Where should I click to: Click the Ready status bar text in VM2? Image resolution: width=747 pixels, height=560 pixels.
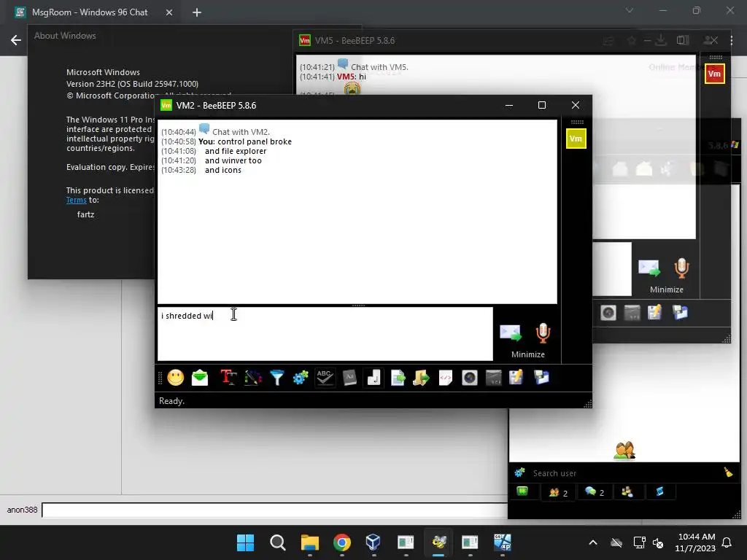point(171,401)
